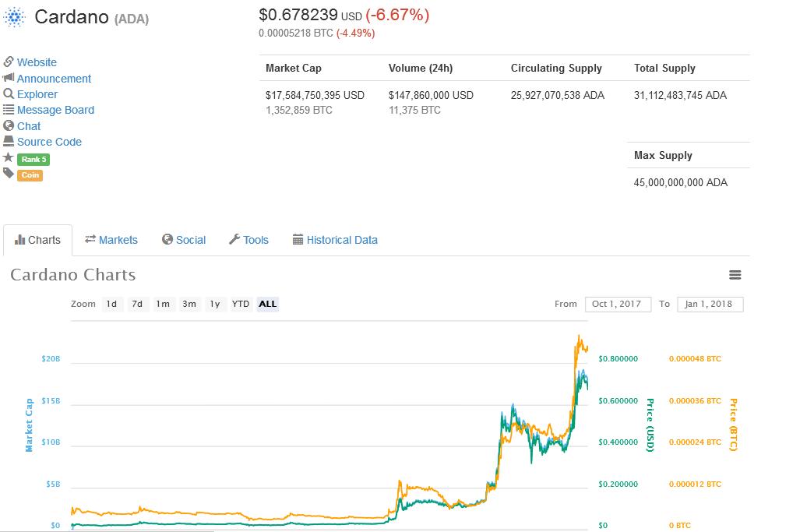Click the exchange arrows icon on Markets tab
Viewport: 807px width, 532px height.
90,239
